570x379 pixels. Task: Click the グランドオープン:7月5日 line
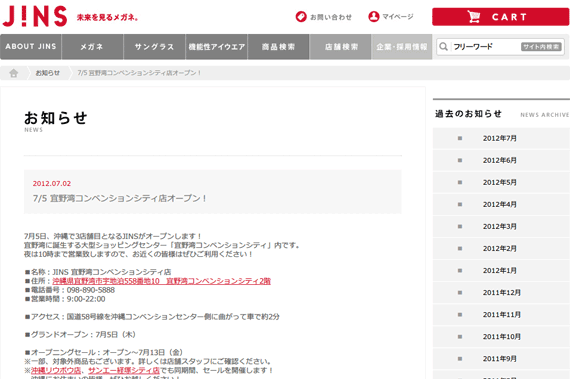(x=80, y=334)
